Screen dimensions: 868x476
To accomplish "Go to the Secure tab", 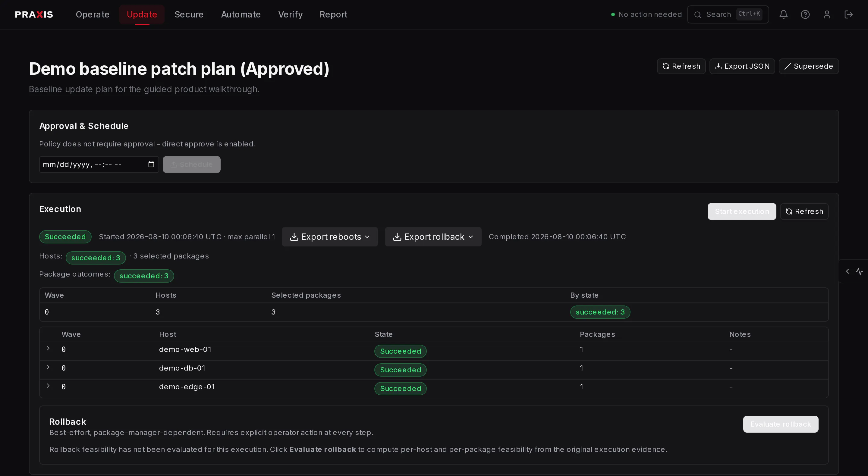I will pyautogui.click(x=189, y=14).
